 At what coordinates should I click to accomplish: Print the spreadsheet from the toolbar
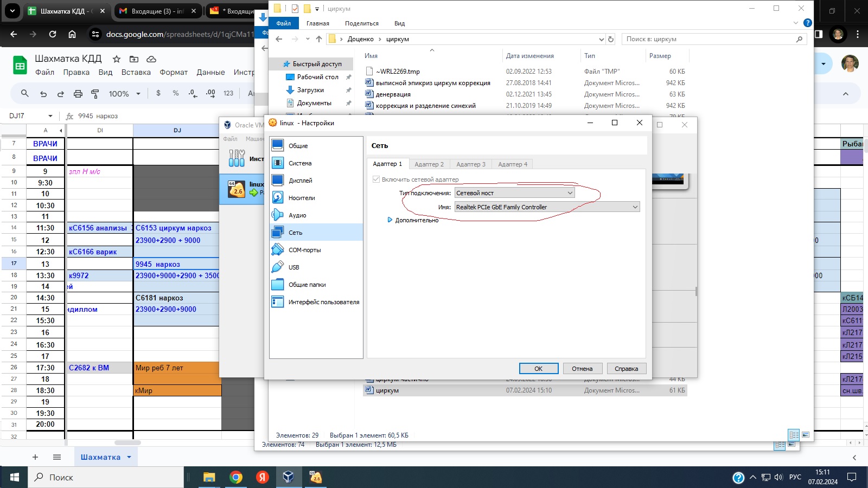(78, 93)
